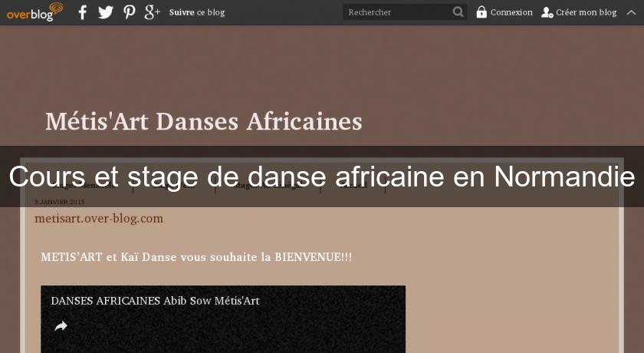Click the search magnifier icon
Image resolution: width=644 pixels, height=353 pixels.
(x=458, y=12)
